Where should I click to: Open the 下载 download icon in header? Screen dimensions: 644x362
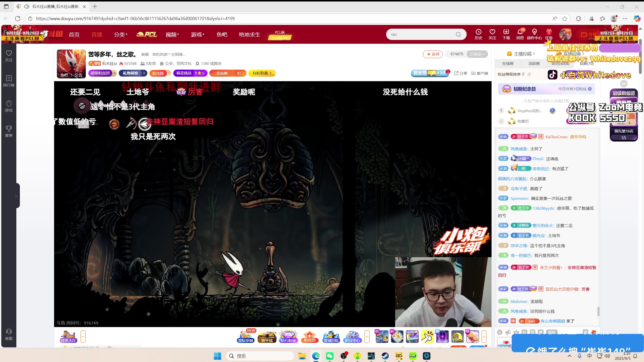[506, 34]
